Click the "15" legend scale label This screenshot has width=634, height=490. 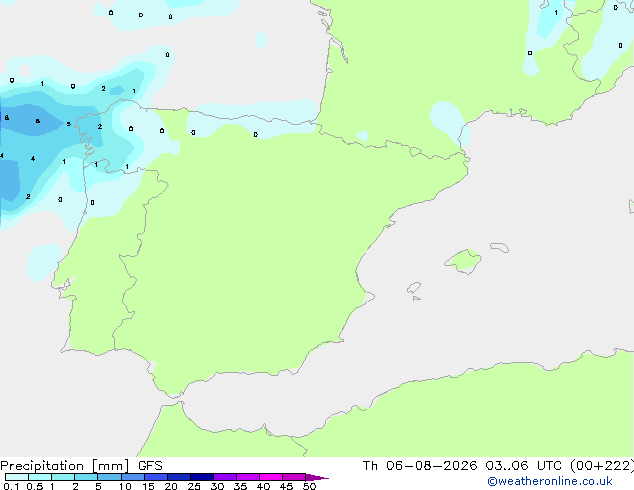(x=148, y=486)
